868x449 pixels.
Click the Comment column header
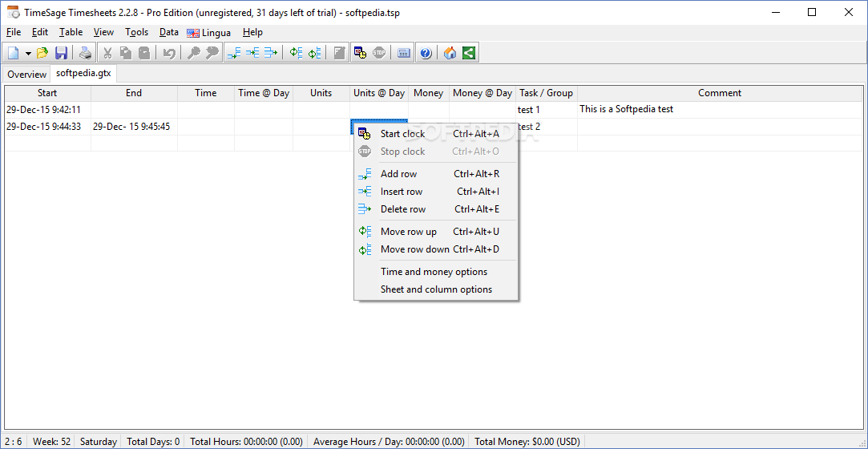click(x=720, y=93)
